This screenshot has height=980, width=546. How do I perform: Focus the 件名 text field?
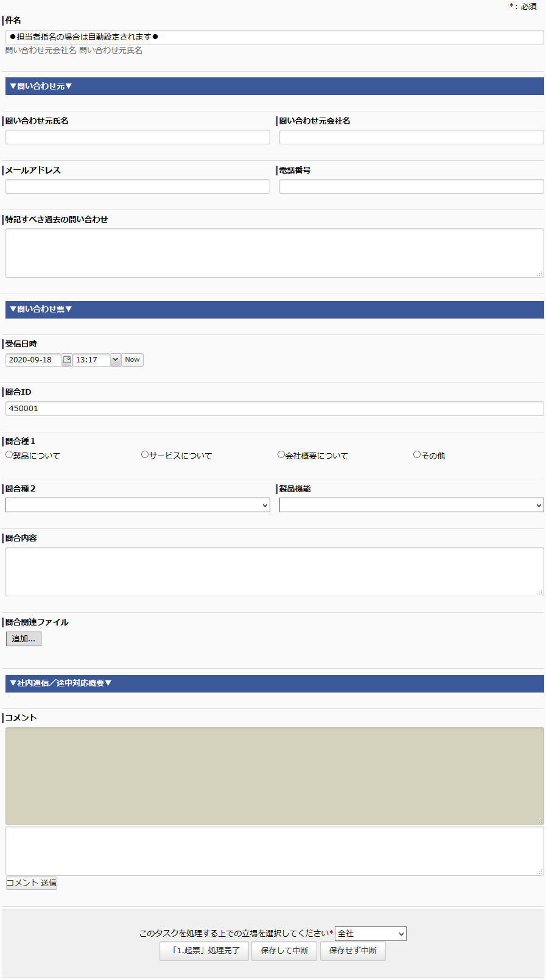tap(275, 37)
